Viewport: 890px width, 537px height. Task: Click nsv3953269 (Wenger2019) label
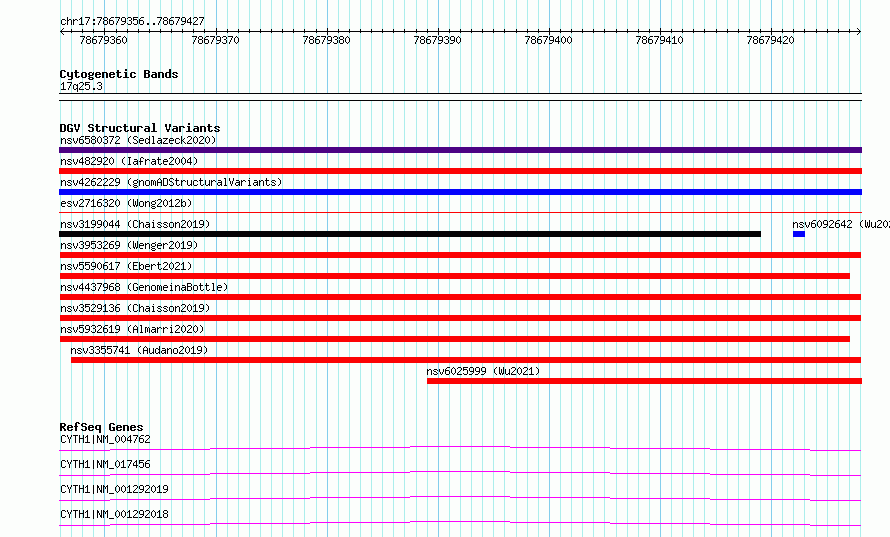129,245
